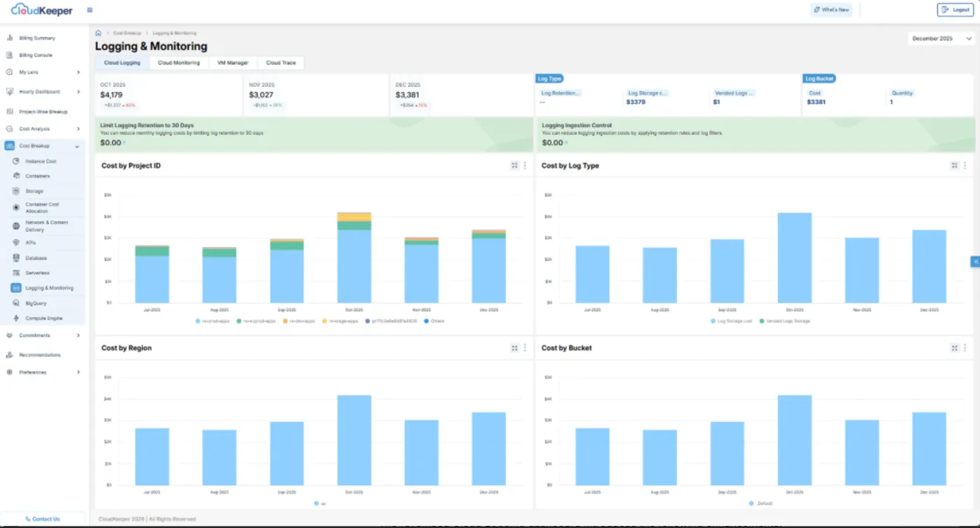Switch to the Cloud Monitoring tab
The image size is (980, 528).
[x=179, y=62]
